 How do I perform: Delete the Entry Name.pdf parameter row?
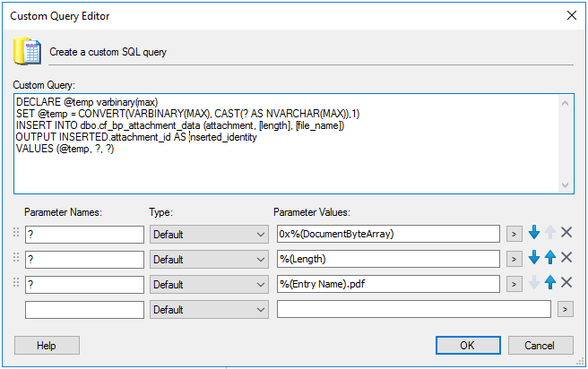pyautogui.click(x=566, y=282)
